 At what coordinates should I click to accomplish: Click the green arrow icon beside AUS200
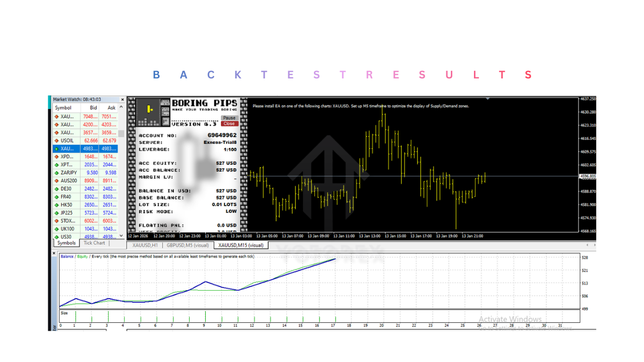click(x=55, y=180)
